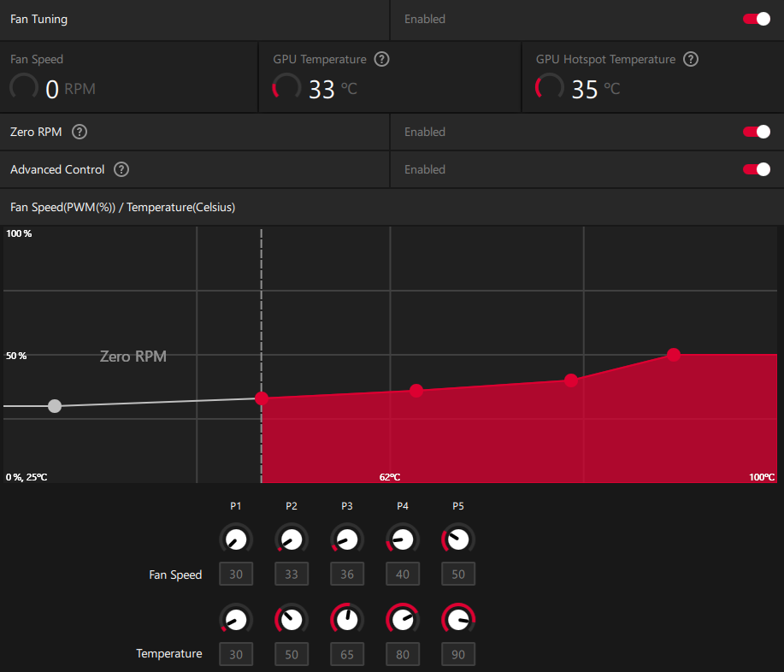Screen dimensions: 784x672
Task: Click the P1 Fan Speed dial
Action: coord(236,539)
